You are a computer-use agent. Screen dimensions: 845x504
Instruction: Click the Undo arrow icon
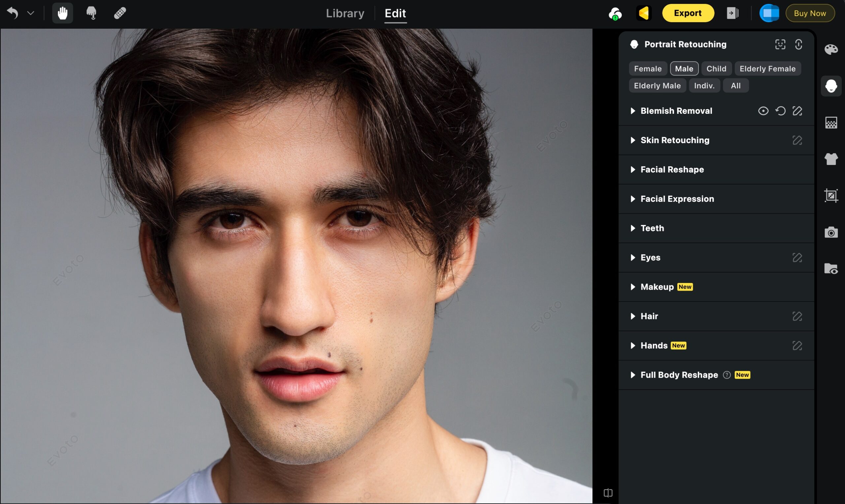(13, 13)
